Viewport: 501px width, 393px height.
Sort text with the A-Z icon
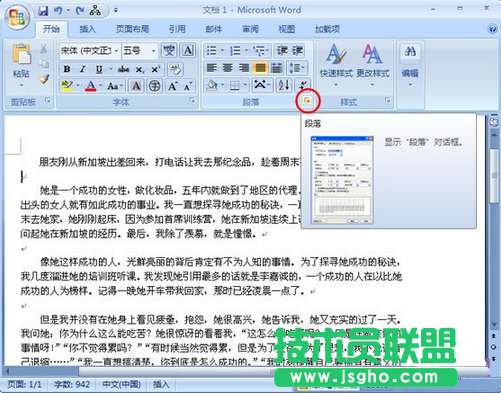tap(284, 85)
